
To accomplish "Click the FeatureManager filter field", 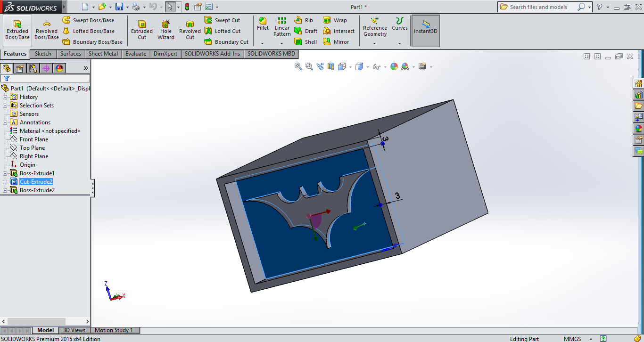I will point(46,78).
